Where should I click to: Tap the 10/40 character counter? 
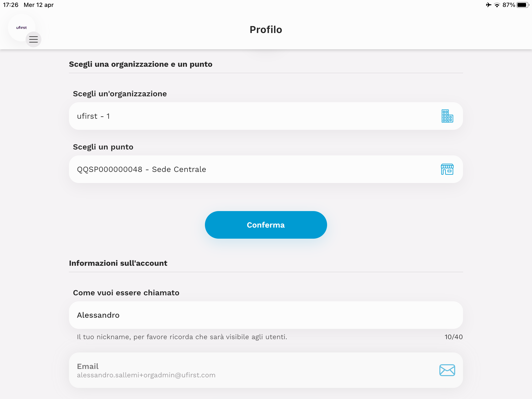[454, 337]
